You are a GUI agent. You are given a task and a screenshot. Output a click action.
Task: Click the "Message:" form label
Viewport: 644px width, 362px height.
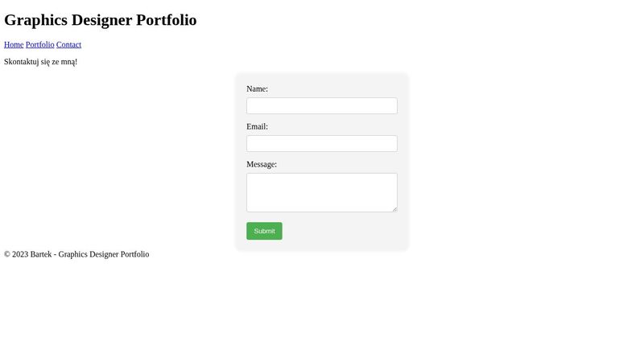(x=262, y=165)
